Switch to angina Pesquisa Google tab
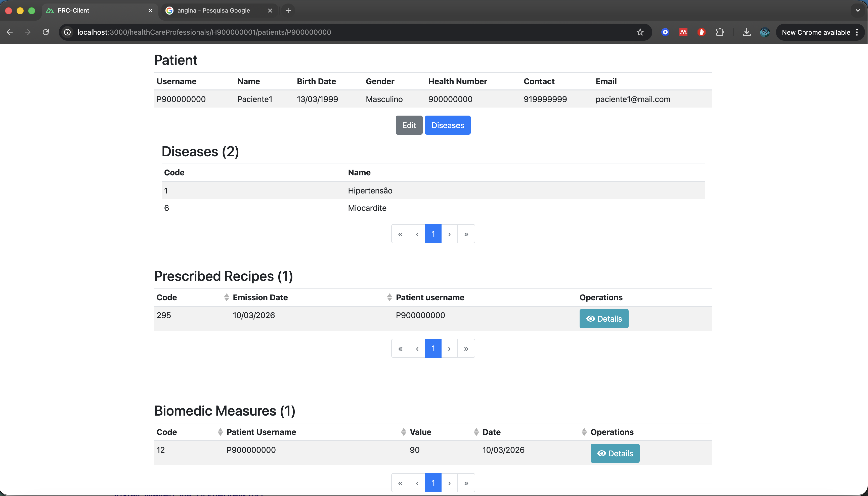868x496 pixels. pos(214,11)
